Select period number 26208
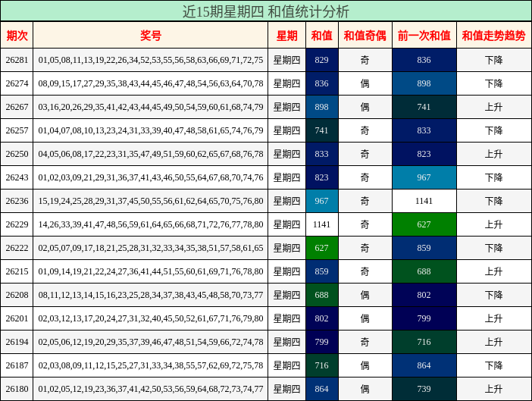Image resolution: width=532 pixels, height=401 pixels. click(17, 295)
